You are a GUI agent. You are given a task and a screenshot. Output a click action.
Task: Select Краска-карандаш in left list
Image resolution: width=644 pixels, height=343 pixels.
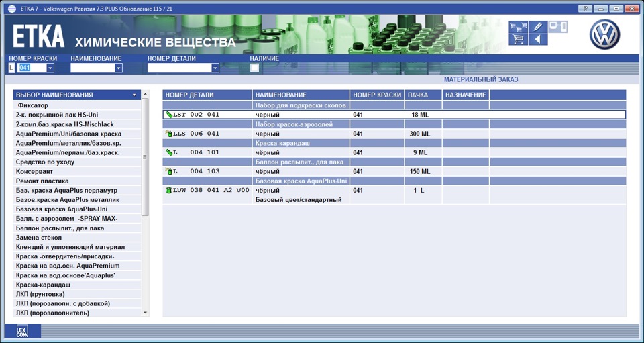coord(77,285)
